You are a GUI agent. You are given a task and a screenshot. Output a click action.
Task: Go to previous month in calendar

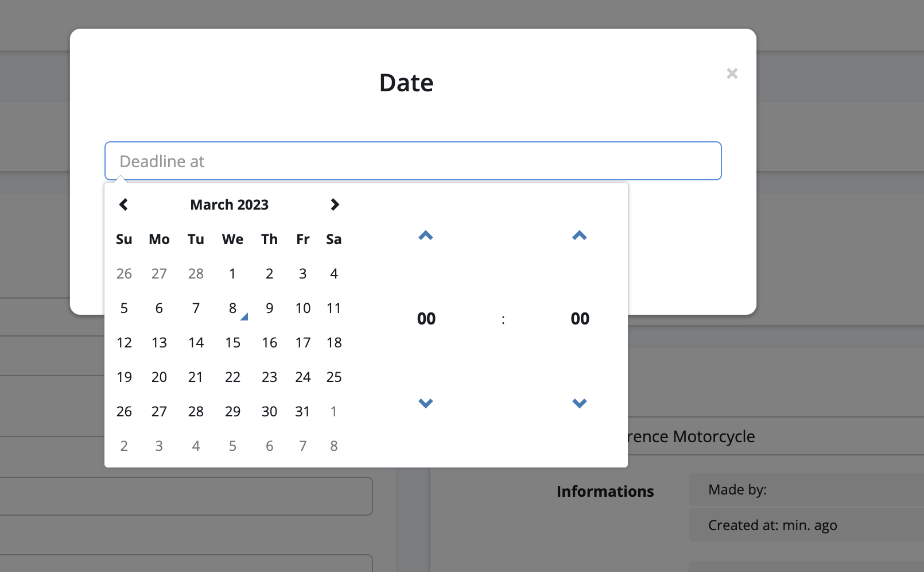(x=123, y=204)
